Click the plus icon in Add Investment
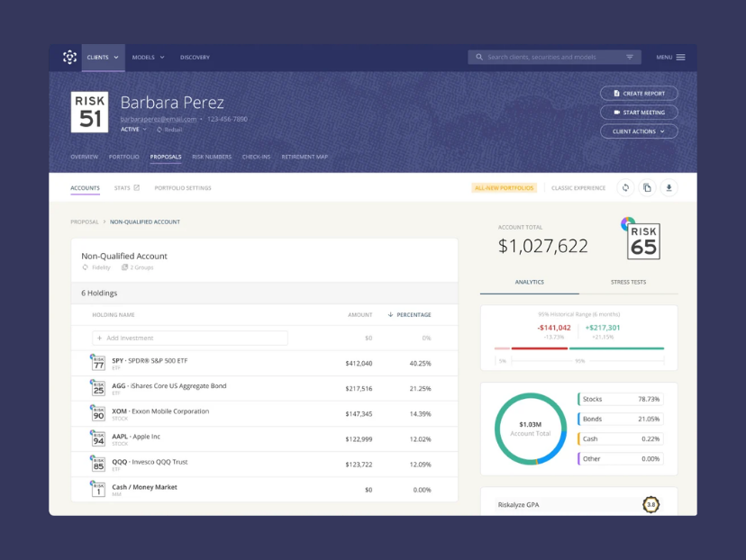The height and width of the screenshot is (560, 746). pos(99,338)
